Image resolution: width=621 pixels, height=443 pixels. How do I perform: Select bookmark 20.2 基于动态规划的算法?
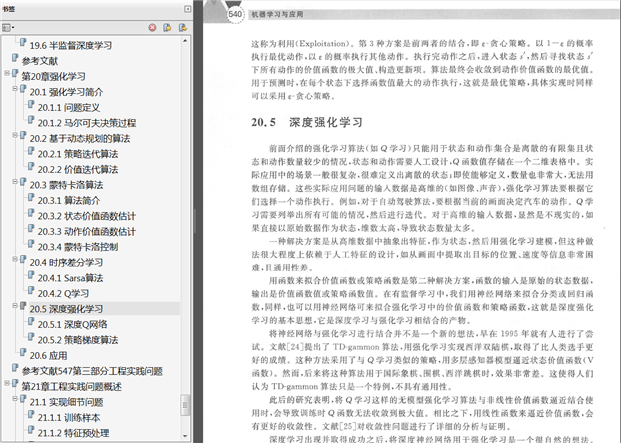pos(80,139)
